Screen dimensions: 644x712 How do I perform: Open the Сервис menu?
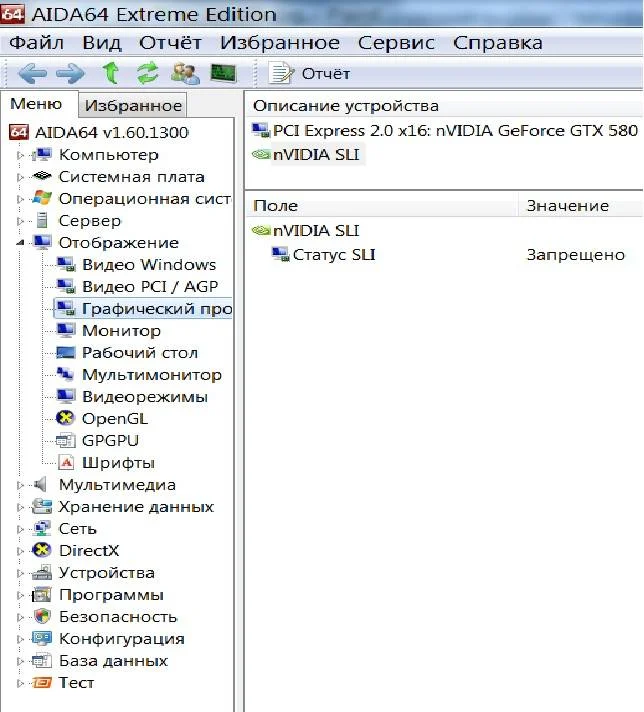click(396, 43)
